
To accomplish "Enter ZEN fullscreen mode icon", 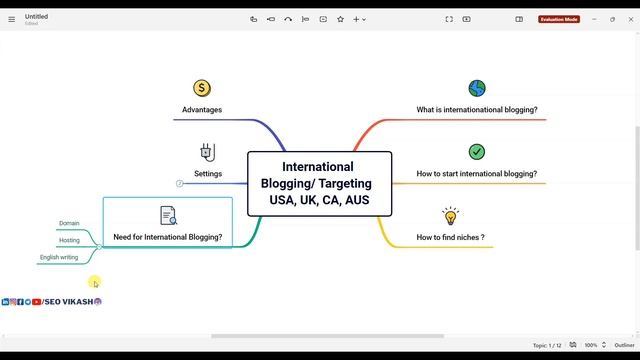I will coord(449,19).
